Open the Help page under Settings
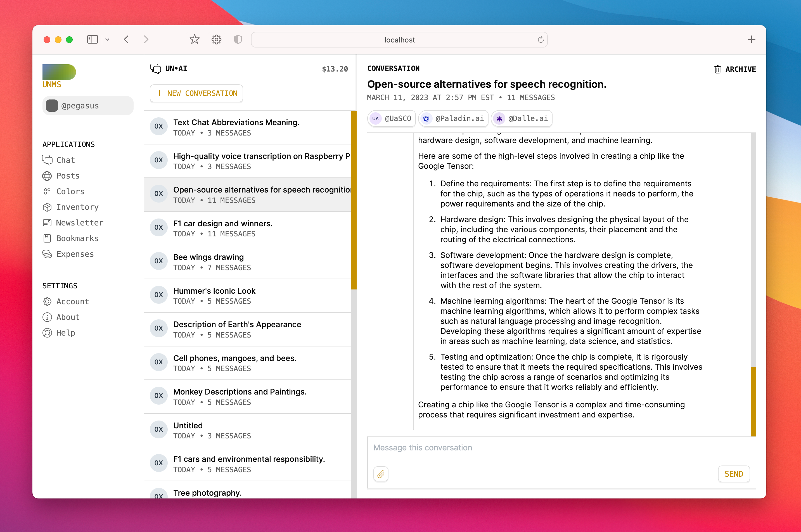Viewport: 801px width, 532px height. [x=65, y=332]
